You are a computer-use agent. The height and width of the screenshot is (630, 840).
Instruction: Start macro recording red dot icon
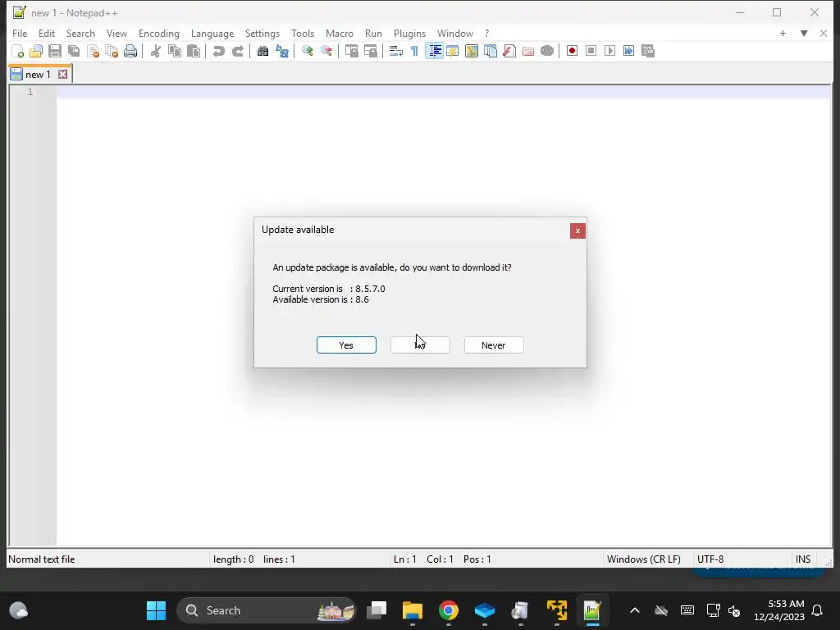click(572, 51)
